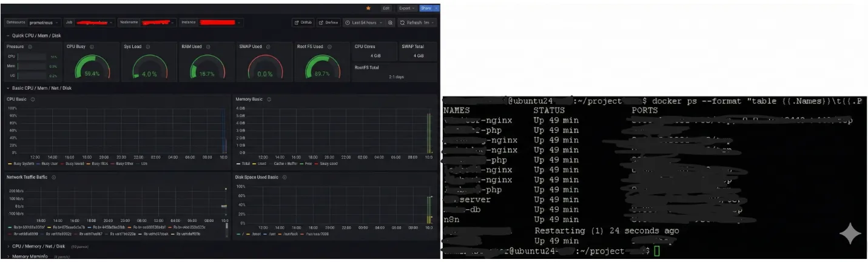Click the terminal's green cursor at the prompt
The image size is (868, 262).
coord(656,251)
